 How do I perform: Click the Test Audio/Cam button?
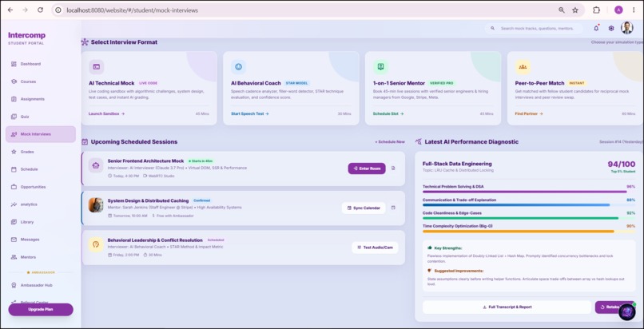[375, 248]
